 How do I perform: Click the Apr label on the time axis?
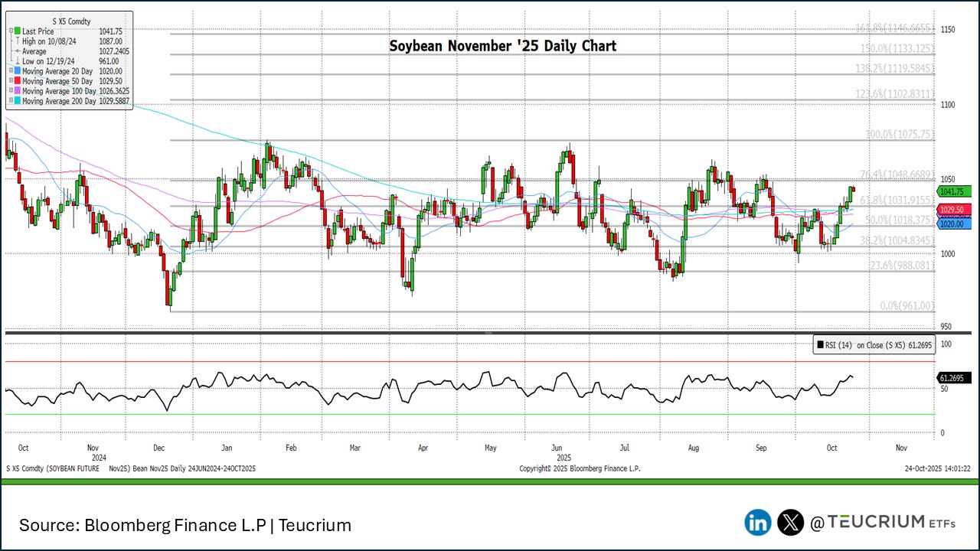tap(423, 448)
